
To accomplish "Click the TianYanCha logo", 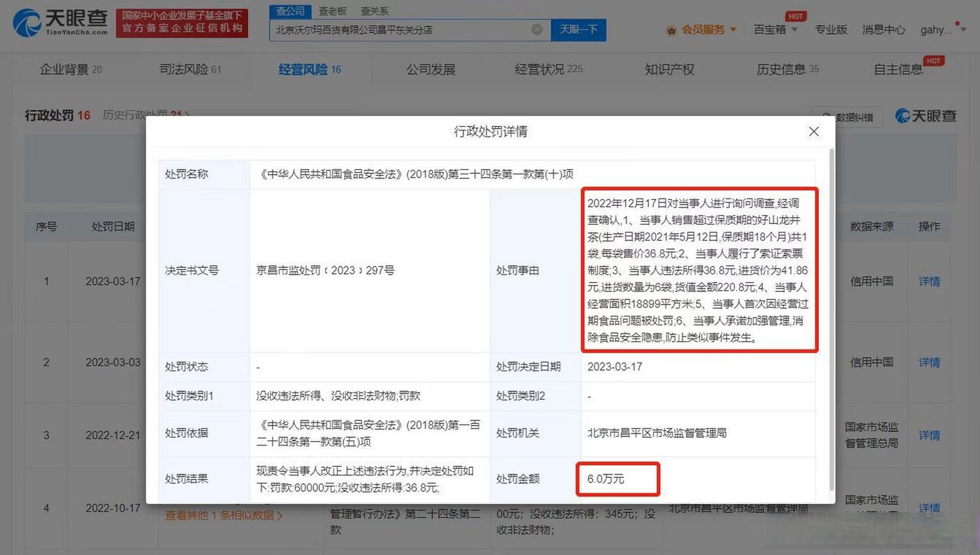I will click(60, 23).
